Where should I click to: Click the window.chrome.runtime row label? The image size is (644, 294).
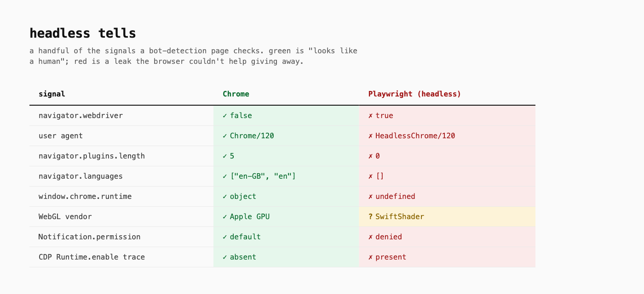(85, 197)
